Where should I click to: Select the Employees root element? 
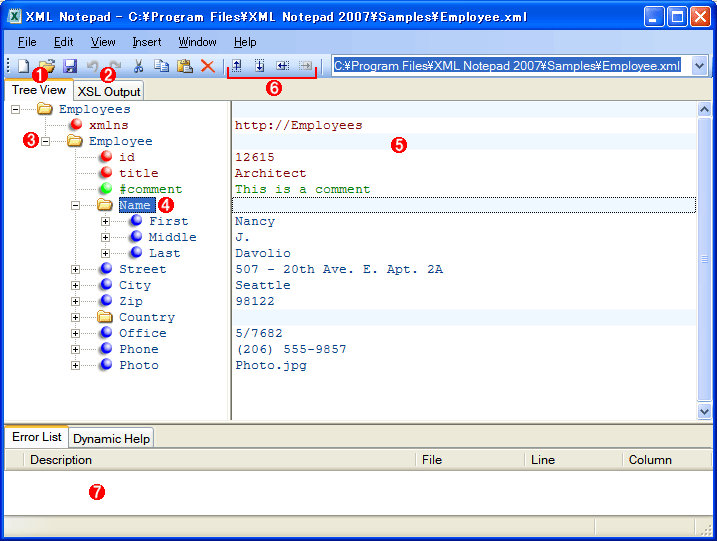[95, 109]
